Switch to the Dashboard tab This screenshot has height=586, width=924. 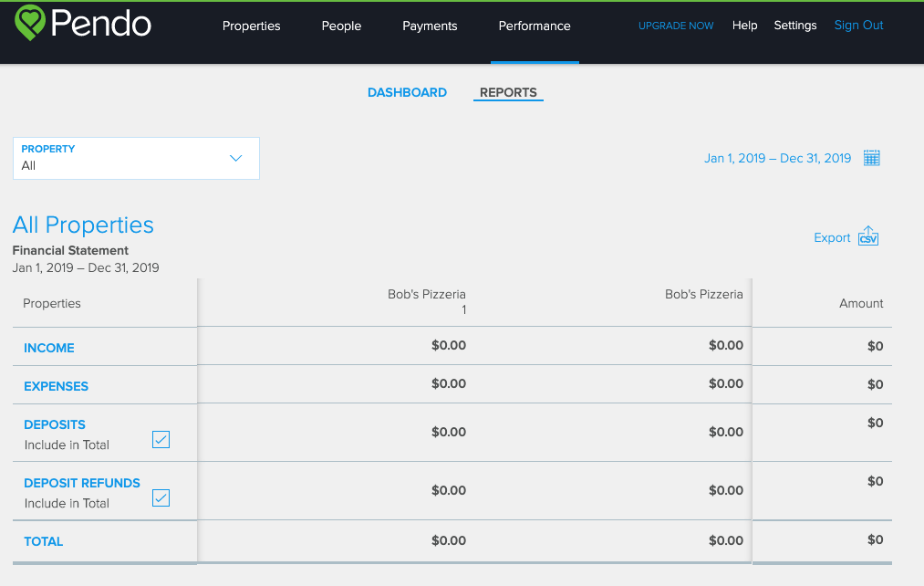(407, 92)
